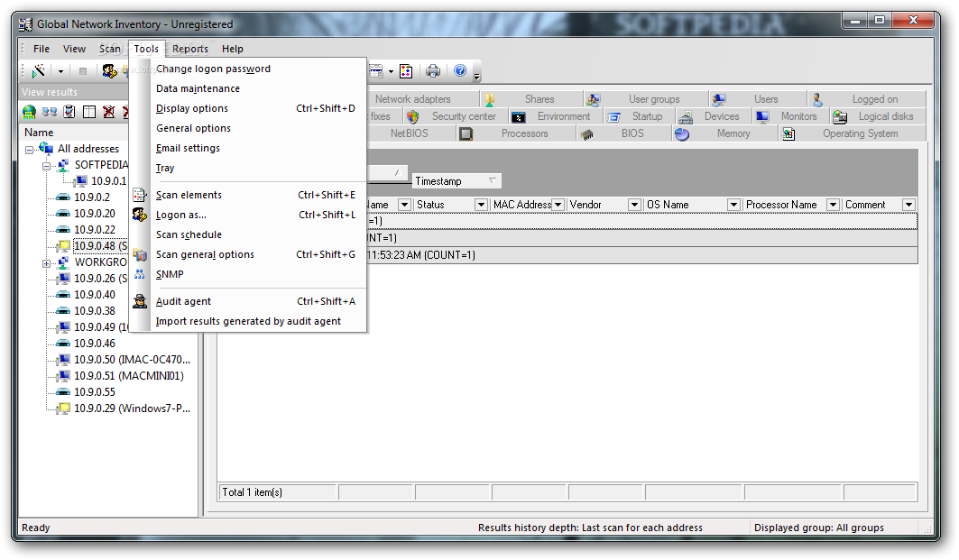Open the View menu

[x=74, y=49]
